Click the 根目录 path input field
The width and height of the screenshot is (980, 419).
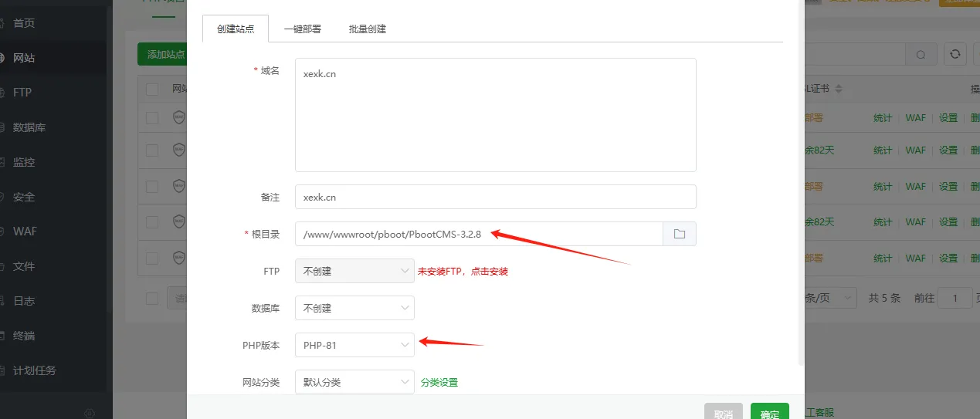[479, 234]
